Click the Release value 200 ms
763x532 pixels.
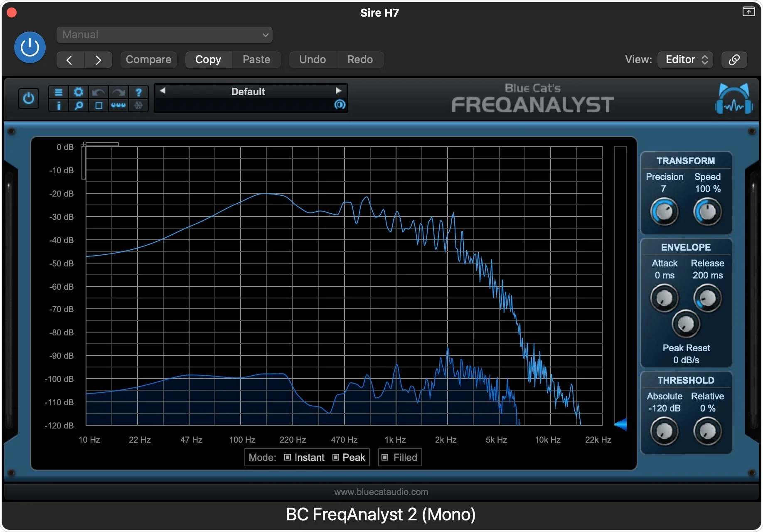pyautogui.click(x=708, y=275)
